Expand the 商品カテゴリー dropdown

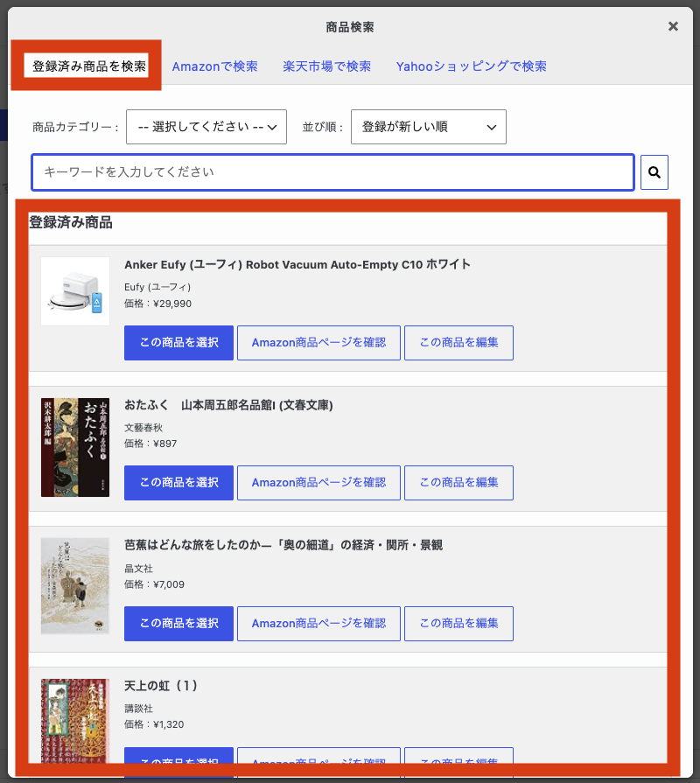click(206, 127)
